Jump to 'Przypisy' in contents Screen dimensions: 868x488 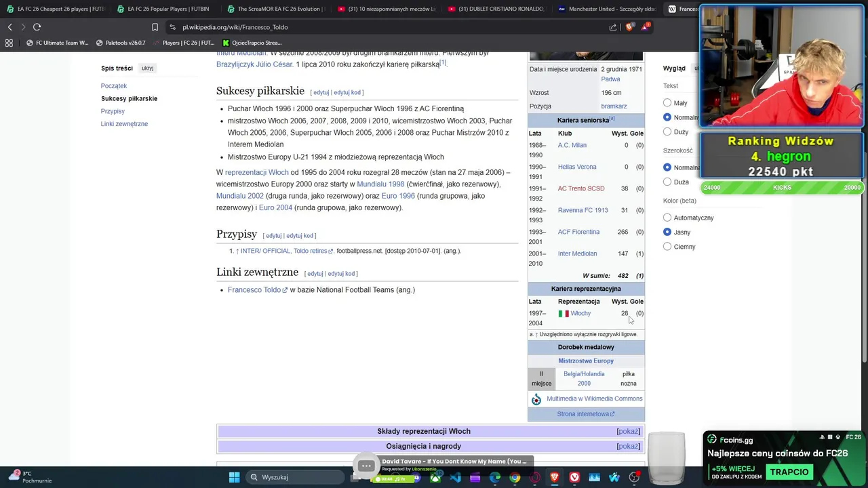pos(113,111)
